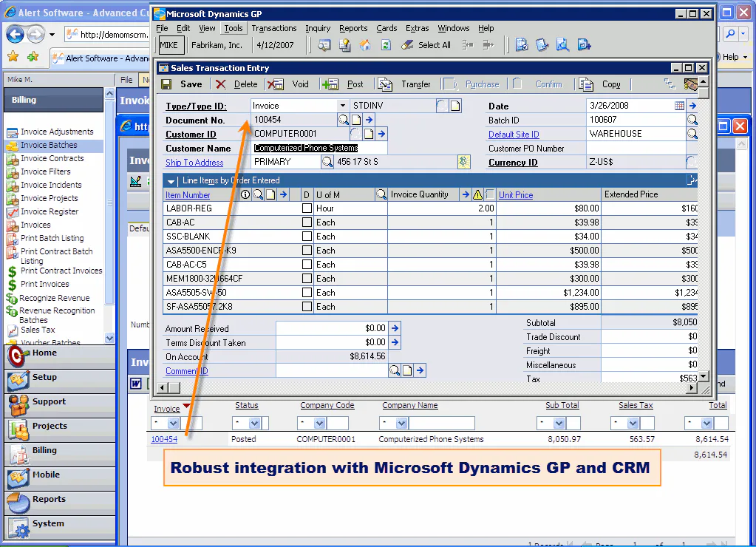
Task: Open the Document No. lookup magnifier
Action: [344, 120]
